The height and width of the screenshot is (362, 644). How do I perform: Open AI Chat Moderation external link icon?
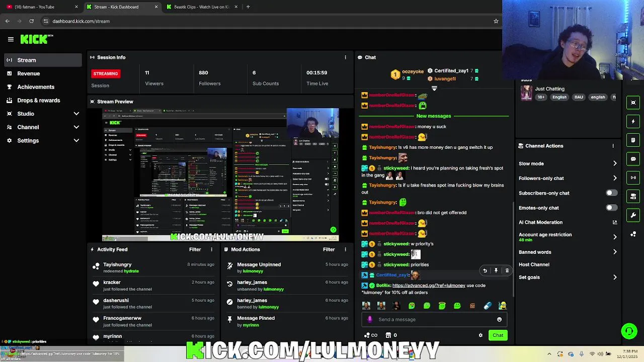click(615, 222)
